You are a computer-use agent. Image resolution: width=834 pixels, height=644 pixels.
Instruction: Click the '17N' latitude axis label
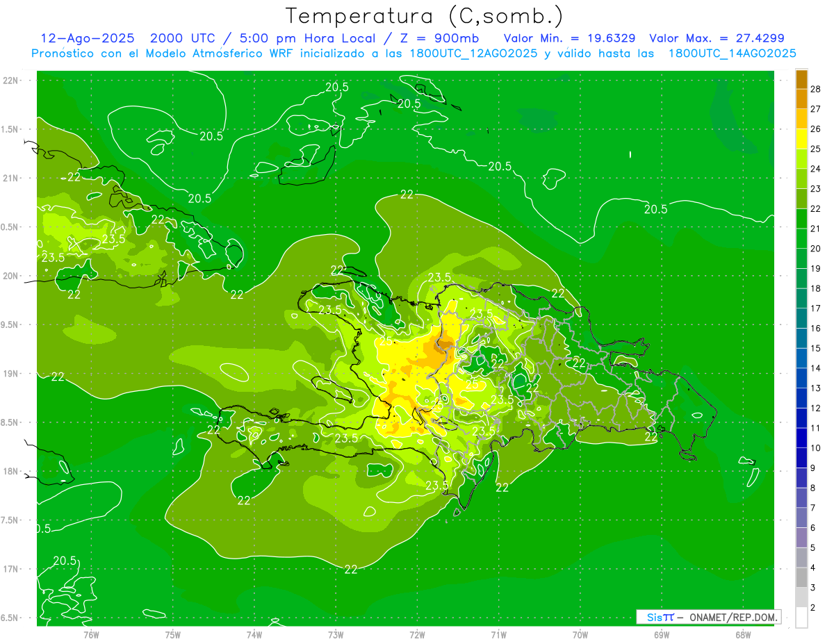point(10,569)
